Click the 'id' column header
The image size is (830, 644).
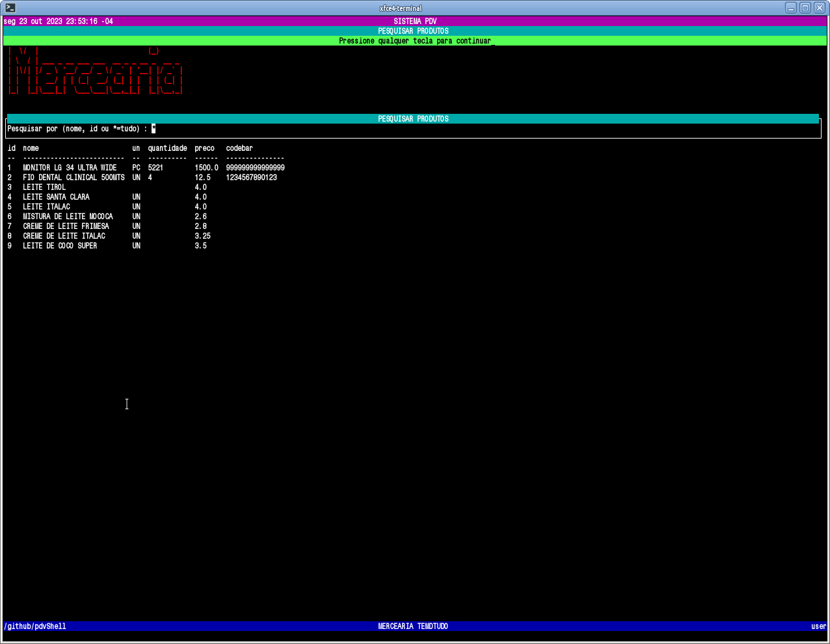pos(11,148)
